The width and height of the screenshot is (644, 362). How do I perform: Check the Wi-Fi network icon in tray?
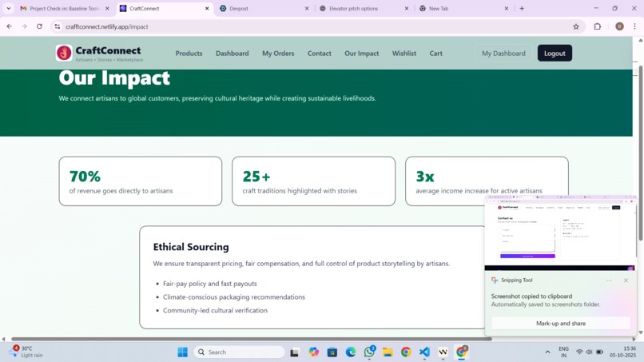tap(579, 352)
